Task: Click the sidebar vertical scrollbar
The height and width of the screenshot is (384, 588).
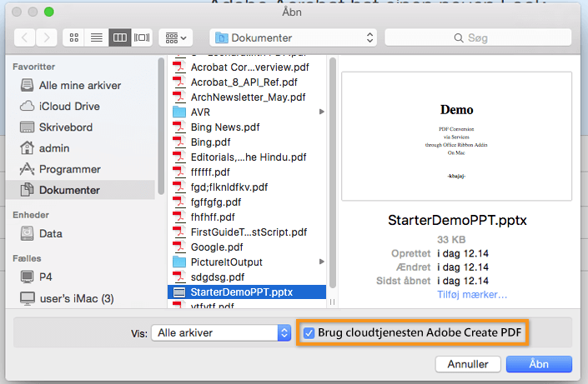Action: (161, 126)
